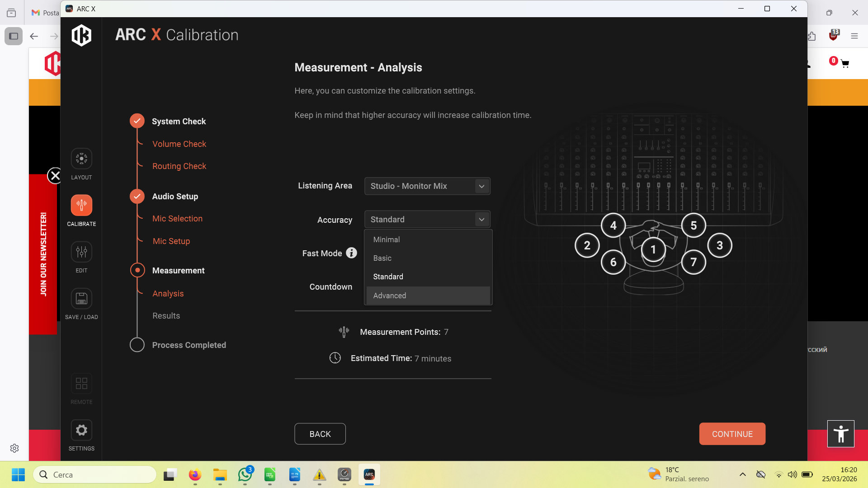
Task: Click the IK Multimedia logo icon
Action: point(81,35)
